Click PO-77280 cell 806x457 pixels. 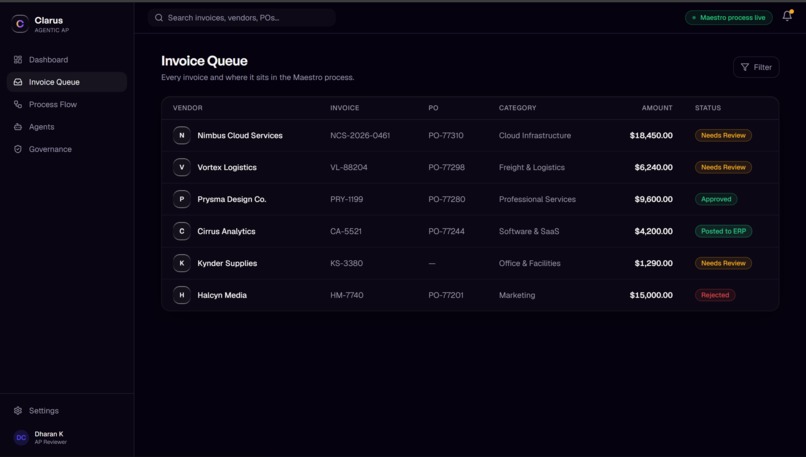pos(447,199)
